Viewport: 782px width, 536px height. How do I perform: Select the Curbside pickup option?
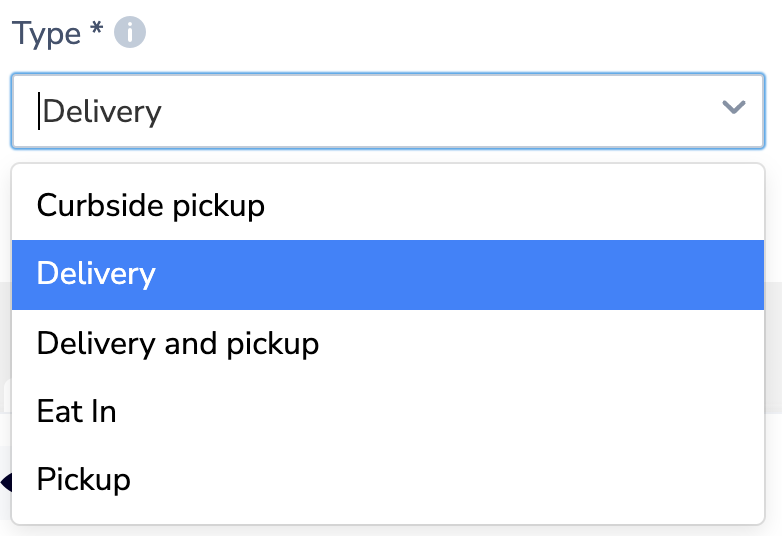pos(388,205)
